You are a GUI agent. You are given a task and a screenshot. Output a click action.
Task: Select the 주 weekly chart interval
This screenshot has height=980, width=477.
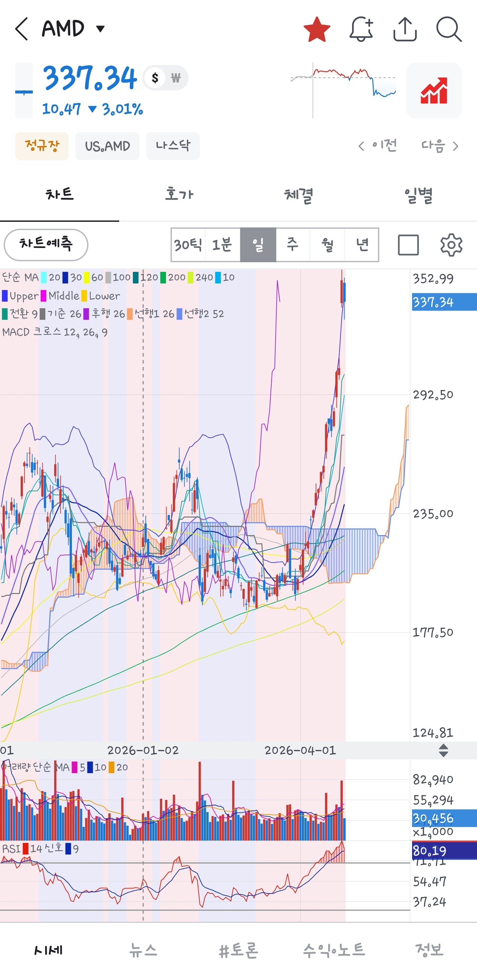293,245
